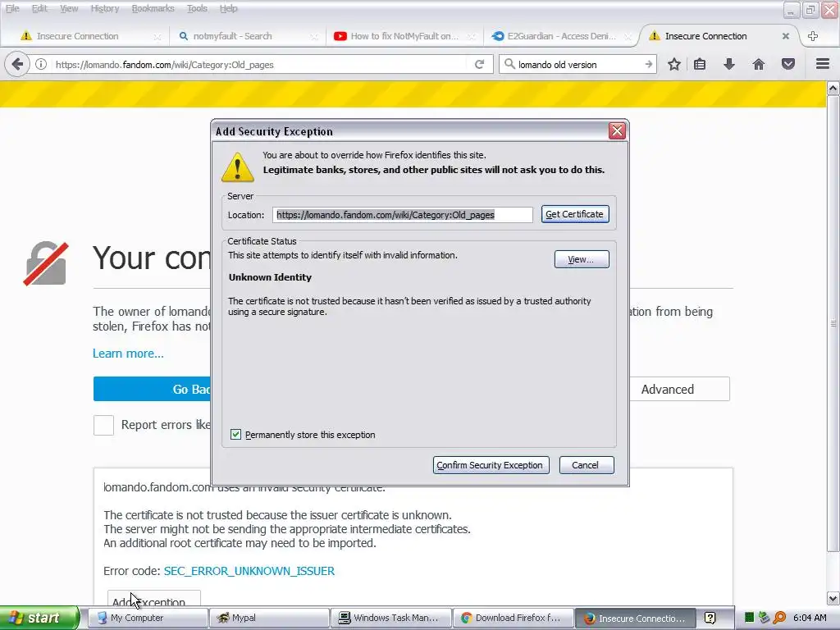The width and height of the screenshot is (840, 630).
Task: Close the Add Security Exception dialog
Action: tap(617, 130)
